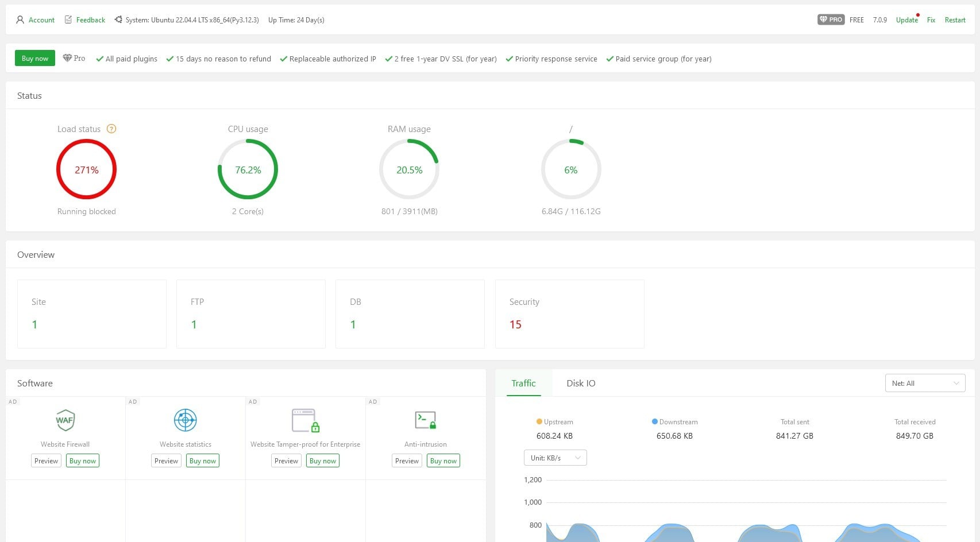Click the Website Firewall WAF shield icon
Image resolution: width=980 pixels, height=542 pixels.
[65, 420]
